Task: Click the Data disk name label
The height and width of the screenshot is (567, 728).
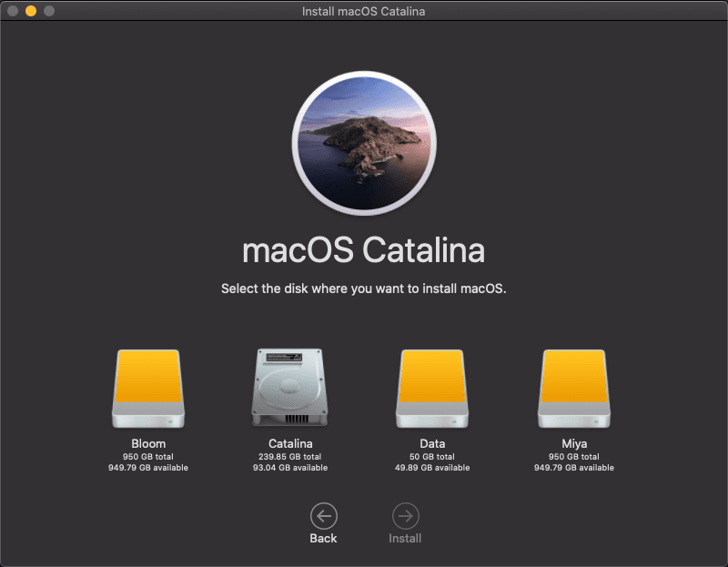Action: (432, 443)
